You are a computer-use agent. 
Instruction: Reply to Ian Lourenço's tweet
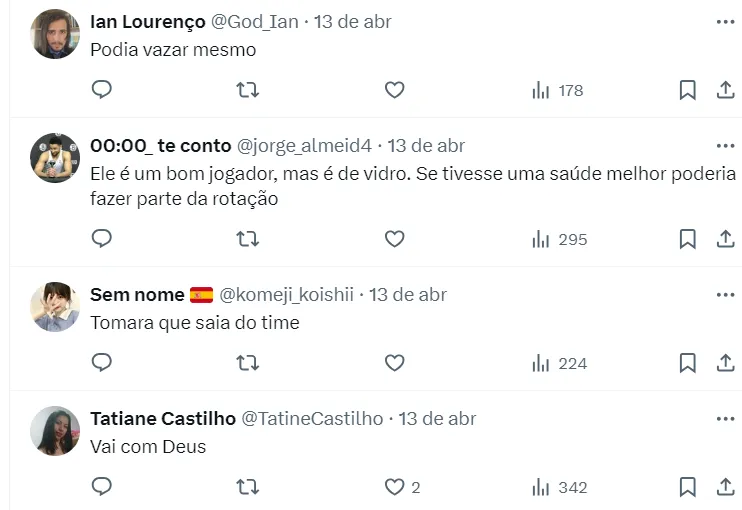[x=102, y=90]
